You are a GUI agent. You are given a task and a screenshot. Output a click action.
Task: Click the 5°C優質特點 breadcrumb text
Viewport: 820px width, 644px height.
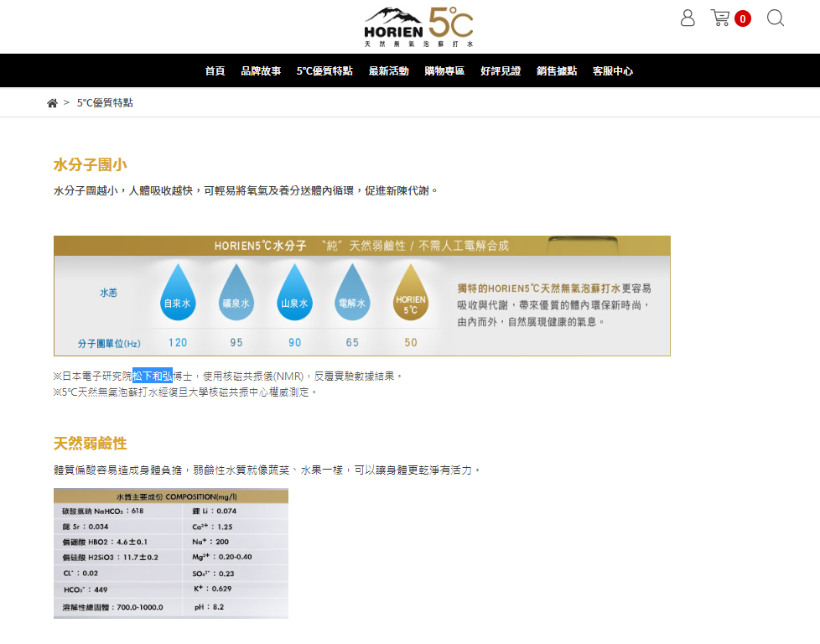[x=105, y=103]
